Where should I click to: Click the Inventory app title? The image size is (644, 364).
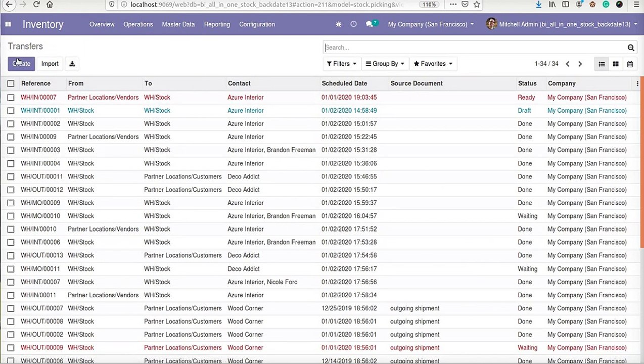point(43,24)
